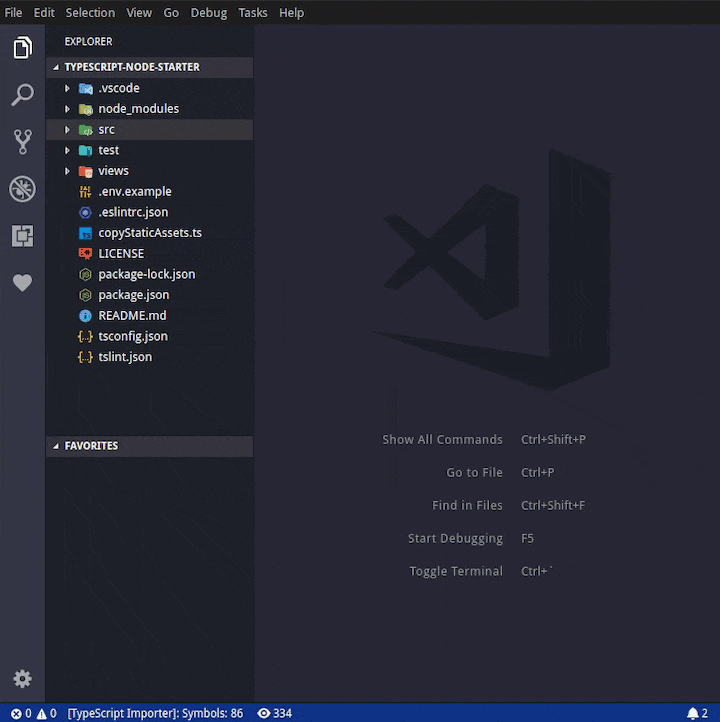Open the File menu

[13, 13]
